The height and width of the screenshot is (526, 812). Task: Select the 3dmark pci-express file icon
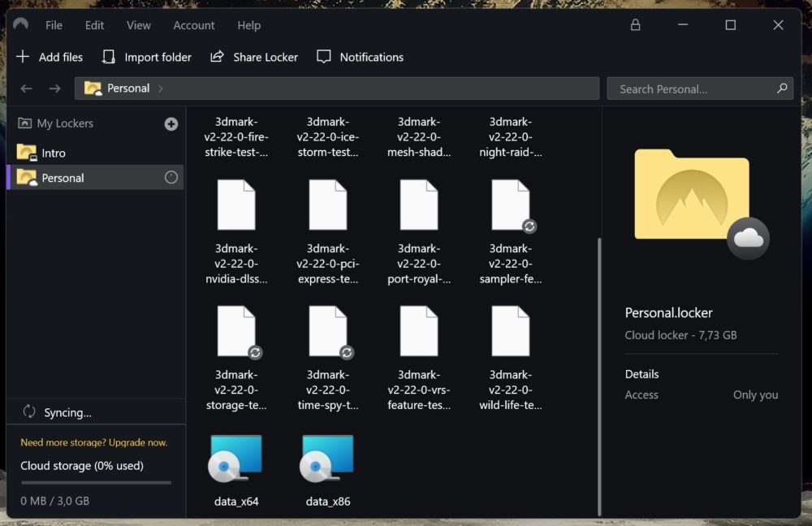click(328, 205)
